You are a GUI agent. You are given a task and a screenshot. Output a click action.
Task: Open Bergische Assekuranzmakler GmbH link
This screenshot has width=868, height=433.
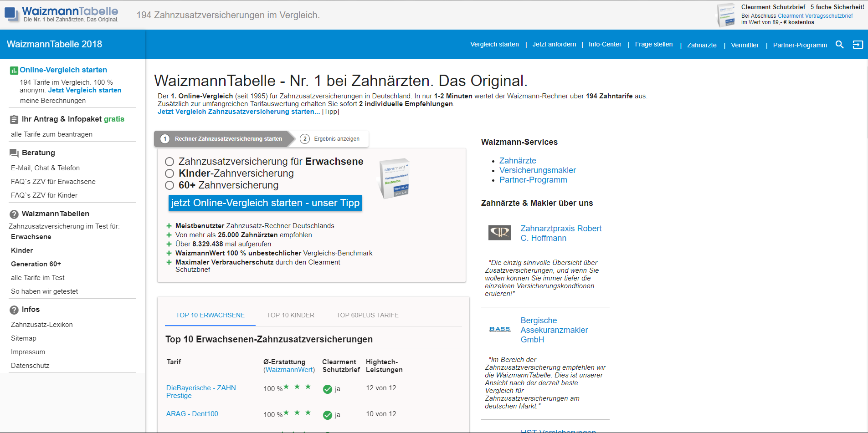pyautogui.click(x=554, y=330)
